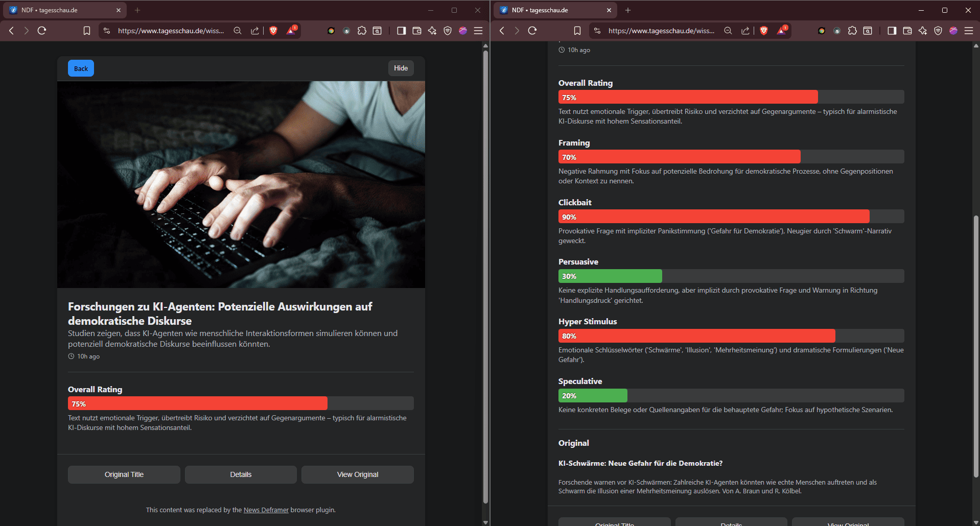The image size is (980, 526).
Task: Open hamburger main menu in right browser window
Action: (x=969, y=31)
